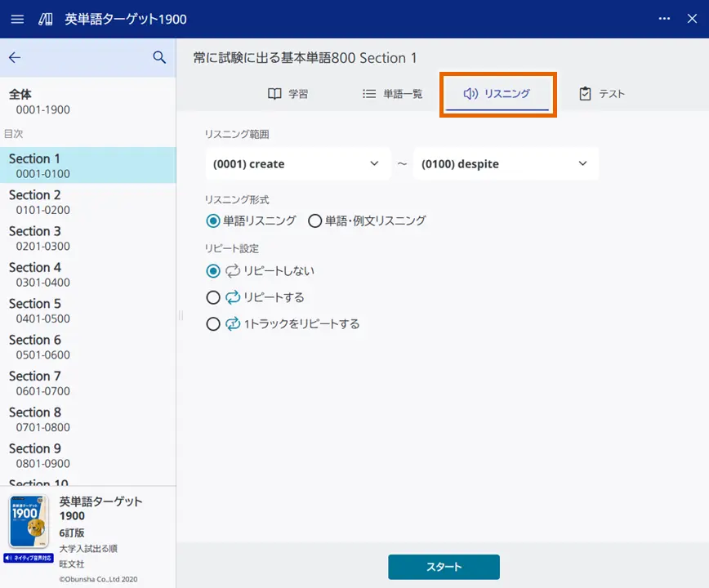Open the ellipsis options menu in title bar
The height and width of the screenshot is (588, 709).
tap(664, 18)
